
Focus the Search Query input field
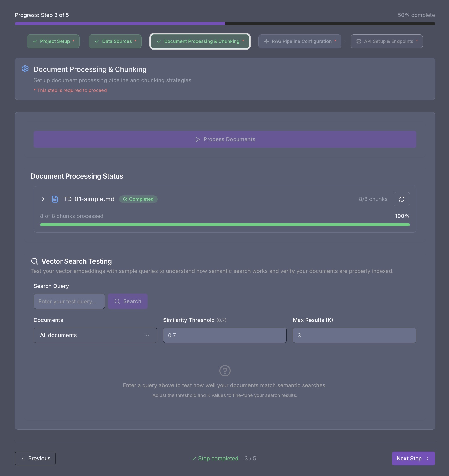pos(69,301)
